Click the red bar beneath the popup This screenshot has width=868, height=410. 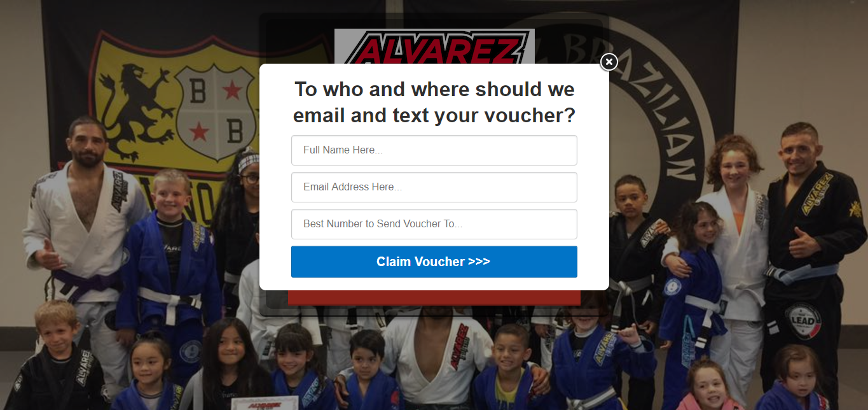tap(434, 297)
